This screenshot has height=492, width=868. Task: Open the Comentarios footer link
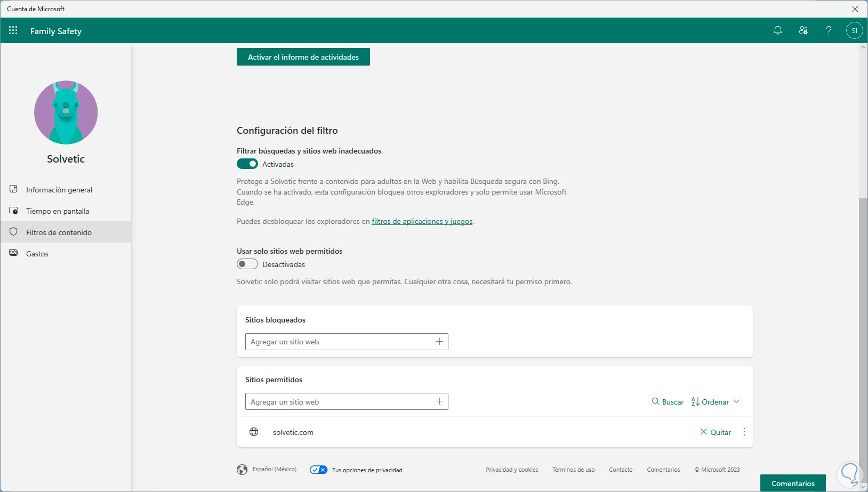(663, 470)
